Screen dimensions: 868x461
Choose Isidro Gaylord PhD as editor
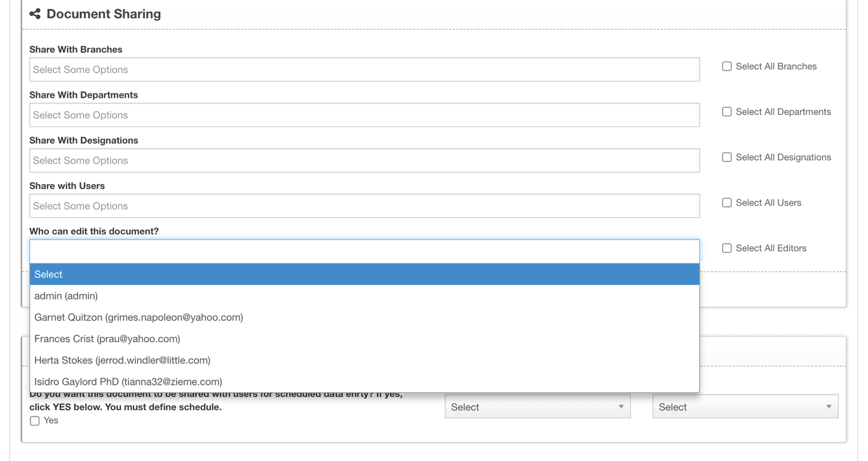coord(365,382)
